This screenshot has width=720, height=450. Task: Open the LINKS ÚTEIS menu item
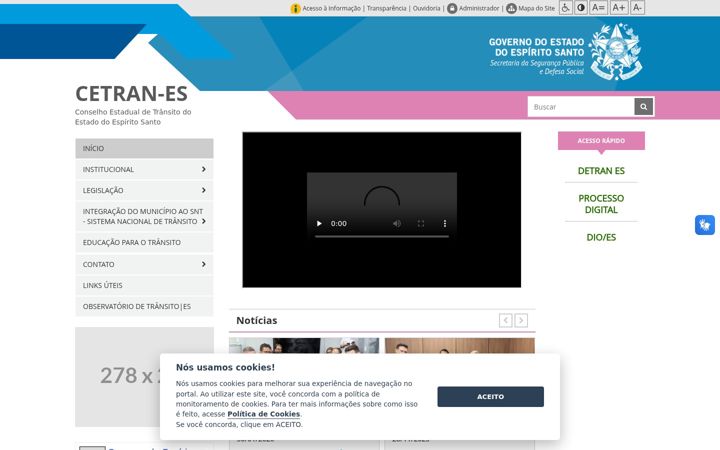click(x=144, y=285)
